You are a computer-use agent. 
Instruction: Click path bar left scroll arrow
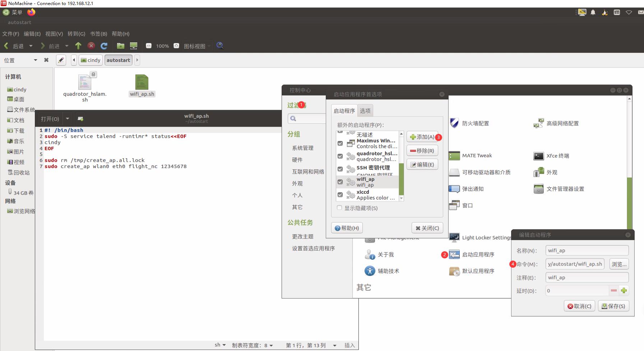pyautogui.click(x=74, y=60)
